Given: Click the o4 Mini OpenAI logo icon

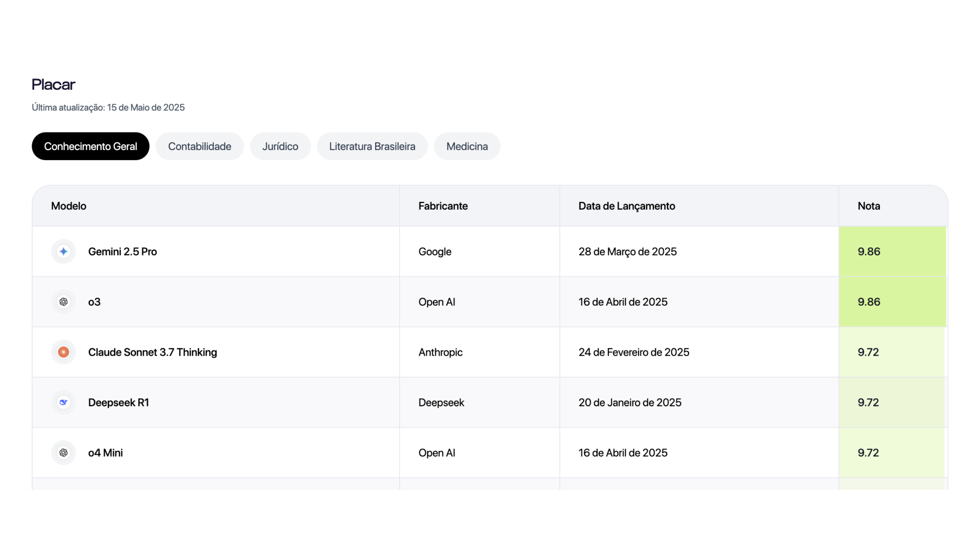Looking at the screenshot, I should 63,453.
